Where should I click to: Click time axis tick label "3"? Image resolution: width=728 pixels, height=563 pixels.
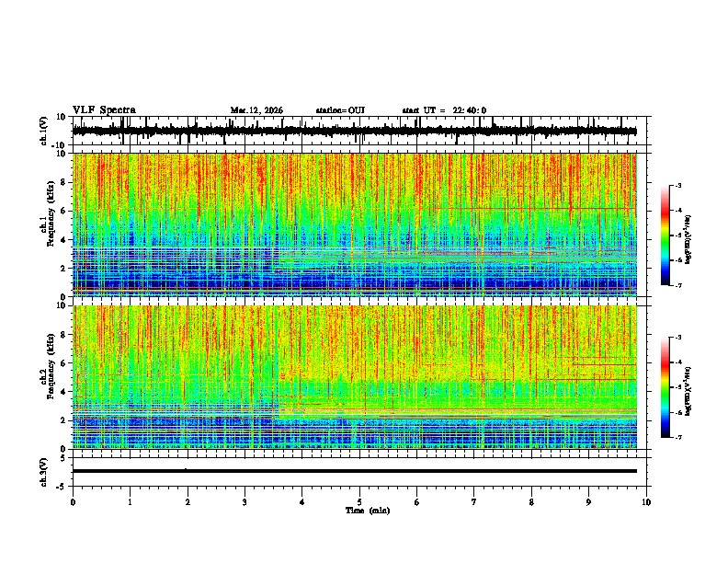coord(245,502)
